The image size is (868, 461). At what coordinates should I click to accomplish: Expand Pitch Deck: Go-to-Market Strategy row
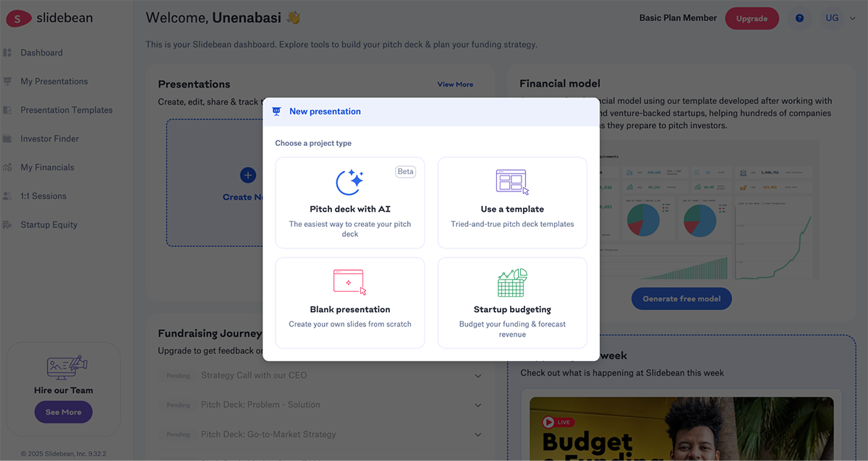477,435
